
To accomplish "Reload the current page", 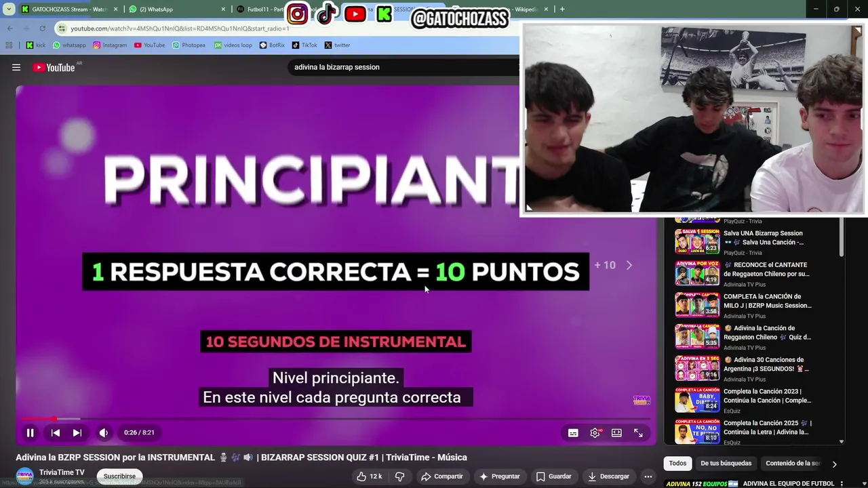I will [x=42, y=28].
